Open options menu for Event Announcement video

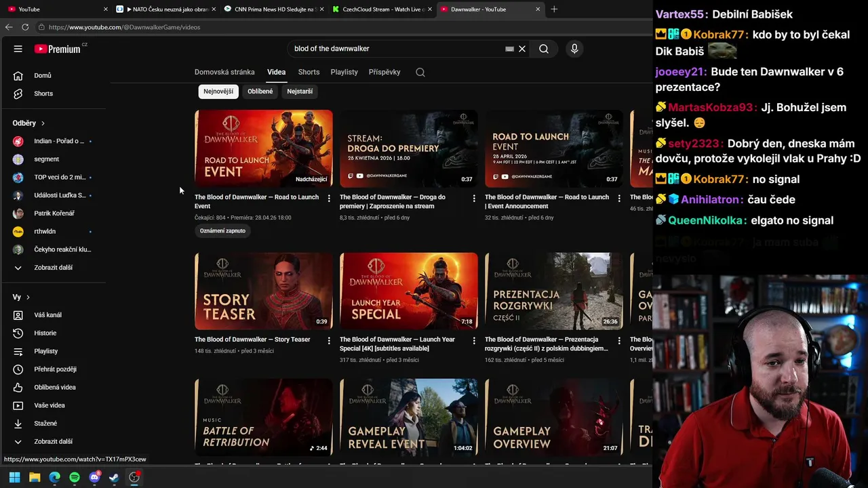pyautogui.click(x=619, y=199)
